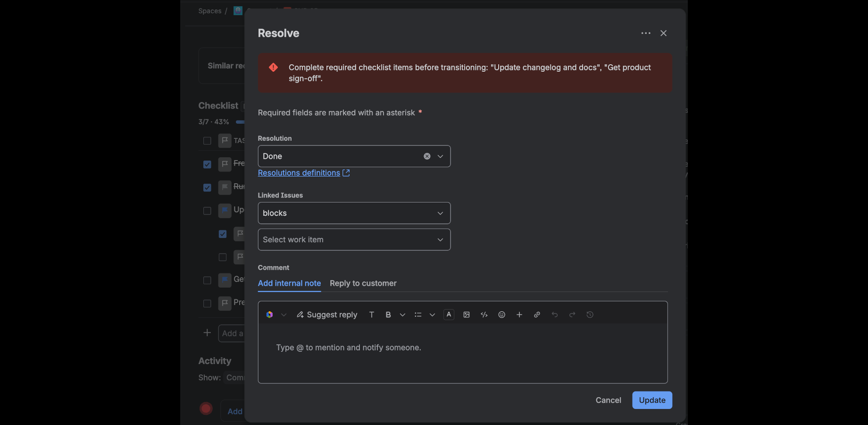
Task: Open the blocks link type dropdown
Action: click(x=354, y=213)
